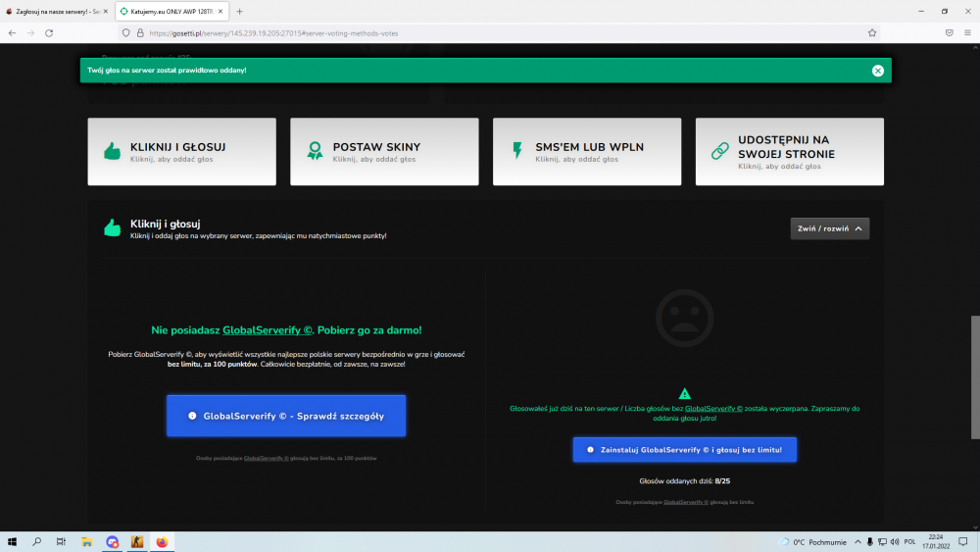Click Zainstaluj GlobalServerify i głosuj bez limitu
Viewport: 980px width, 552px height.
[x=684, y=449]
